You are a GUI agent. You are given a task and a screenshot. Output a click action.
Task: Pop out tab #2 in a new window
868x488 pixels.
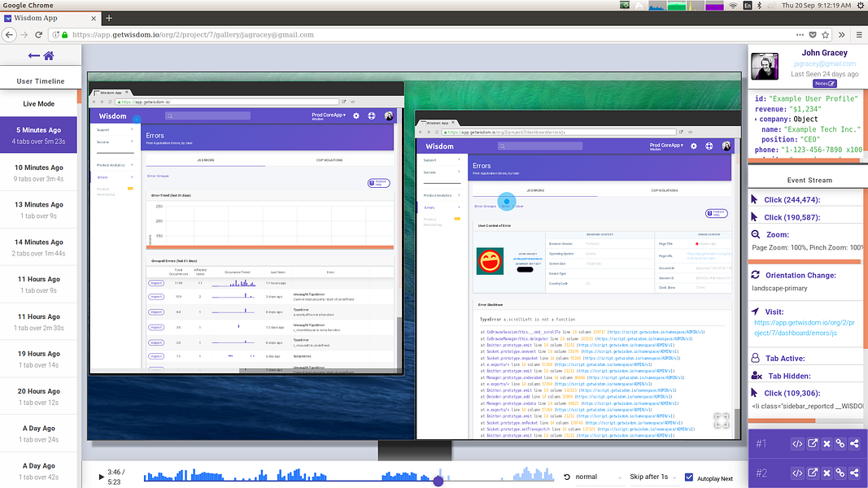(x=812, y=473)
